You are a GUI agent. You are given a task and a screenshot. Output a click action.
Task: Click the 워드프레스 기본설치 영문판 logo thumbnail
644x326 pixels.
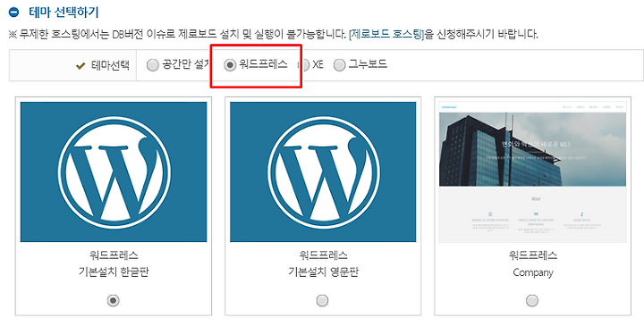click(323, 171)
